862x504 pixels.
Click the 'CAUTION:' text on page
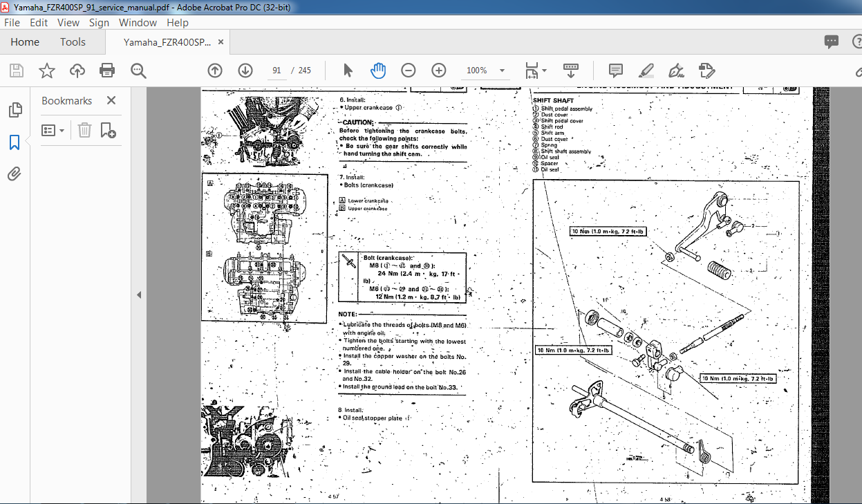(359, 122)
